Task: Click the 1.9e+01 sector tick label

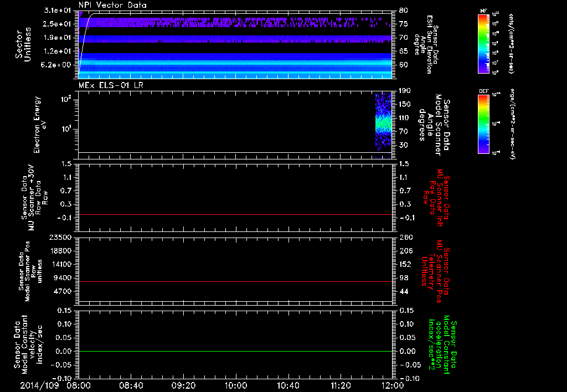Action: 58,38
